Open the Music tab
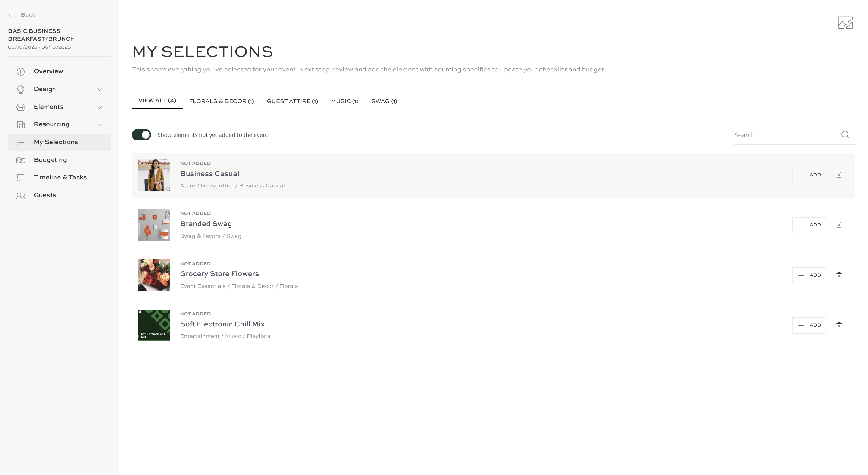Screen dimensions: 868x475 [x=345, y=101]
